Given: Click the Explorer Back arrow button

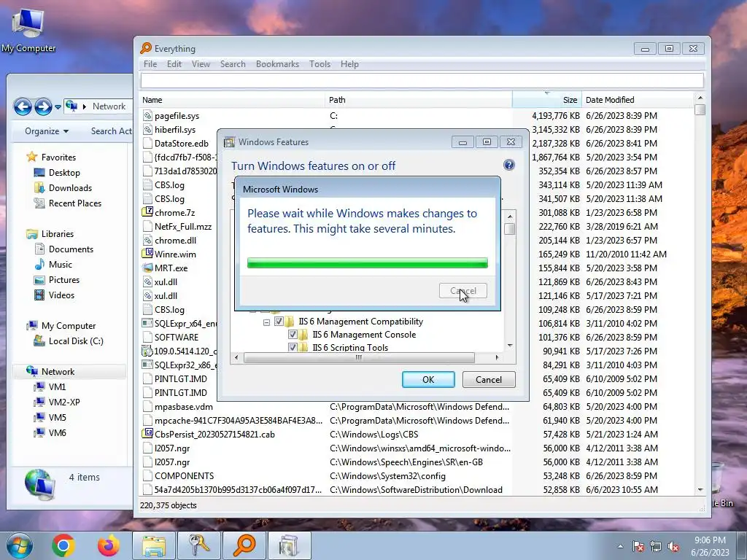Looking at the screenshot, I should click(23, 106).
